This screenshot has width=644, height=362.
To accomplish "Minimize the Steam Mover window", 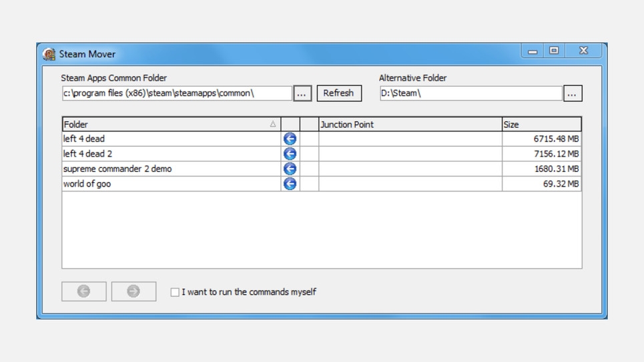I will pos(533,51).
